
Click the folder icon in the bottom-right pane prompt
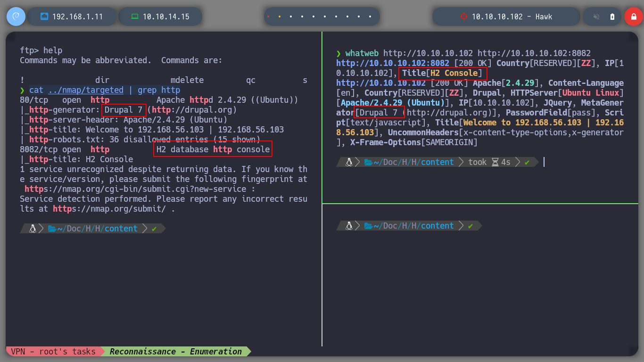pos(368,226)
